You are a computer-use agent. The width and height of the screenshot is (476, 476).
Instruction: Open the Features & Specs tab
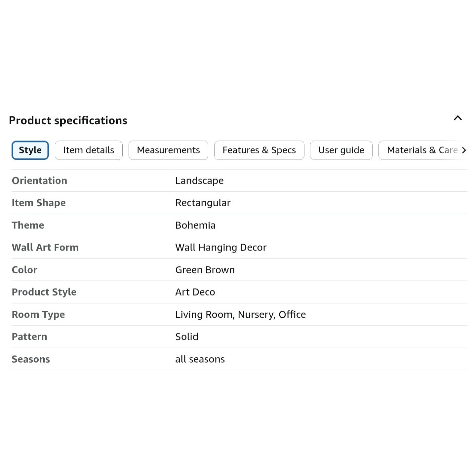coord(259,150)
